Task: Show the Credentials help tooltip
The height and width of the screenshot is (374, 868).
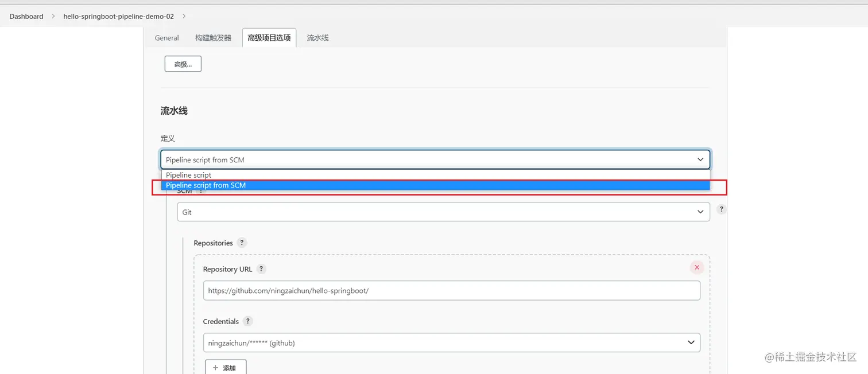Action: coord(247,321)
